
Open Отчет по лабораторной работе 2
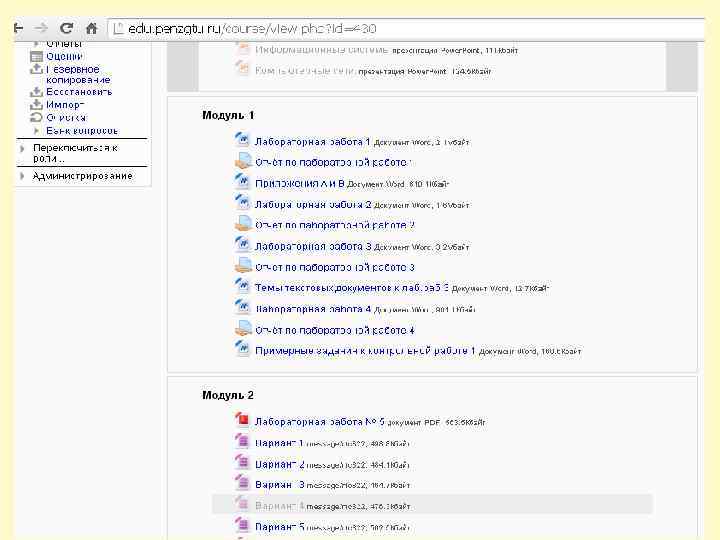click(x=335, y=225)
